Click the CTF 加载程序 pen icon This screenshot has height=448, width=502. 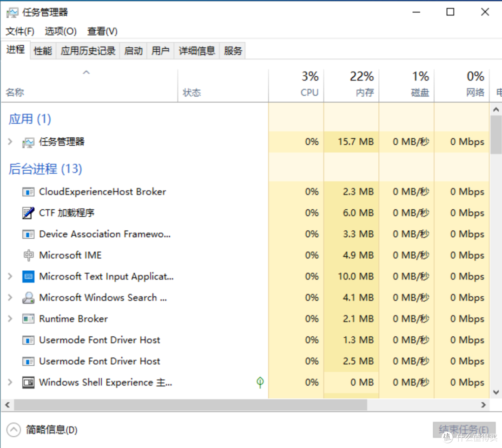coord(28,213)
